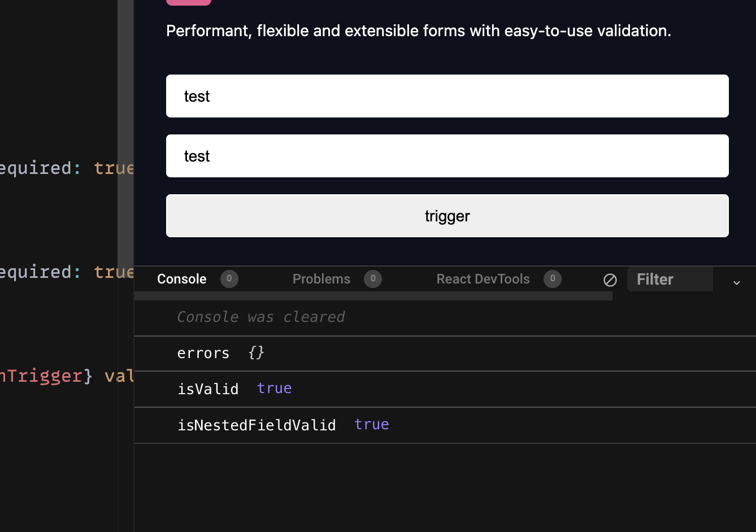The width and height of the screenshot is (756, 532).
Task: Click the true value of isValid
Action: pyautogui.click(x=275, y=388)
